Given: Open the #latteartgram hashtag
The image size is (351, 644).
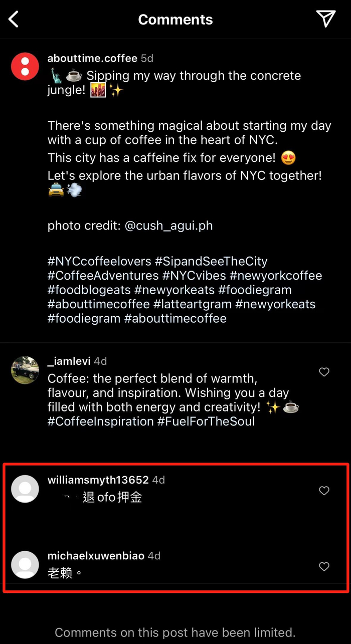Looking at the screenshot, I should click(x=193, y=304).
